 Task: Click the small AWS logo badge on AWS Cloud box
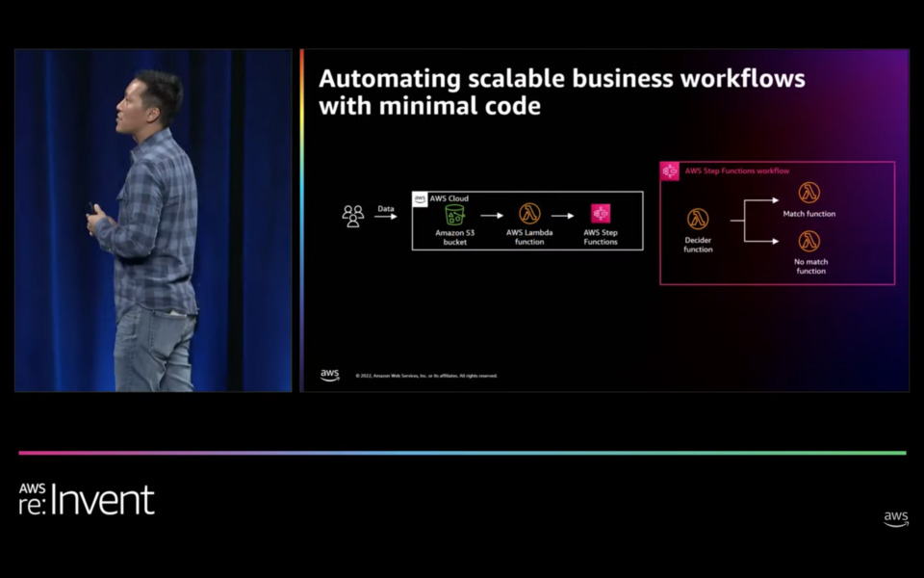pos(420,198)
